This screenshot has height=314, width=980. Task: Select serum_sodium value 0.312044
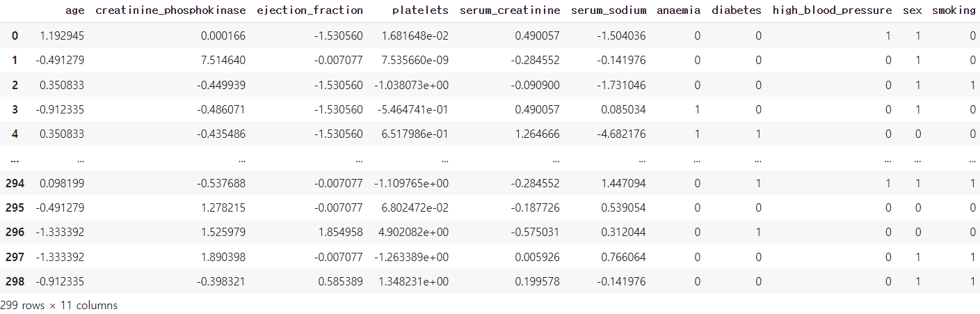pos(624,232)
